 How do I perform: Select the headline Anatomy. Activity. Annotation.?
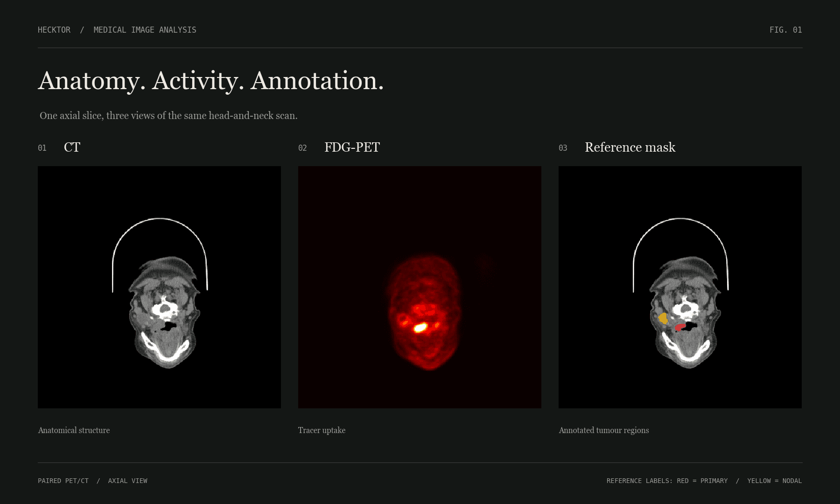pyautogui.click(x=211, y=81)
